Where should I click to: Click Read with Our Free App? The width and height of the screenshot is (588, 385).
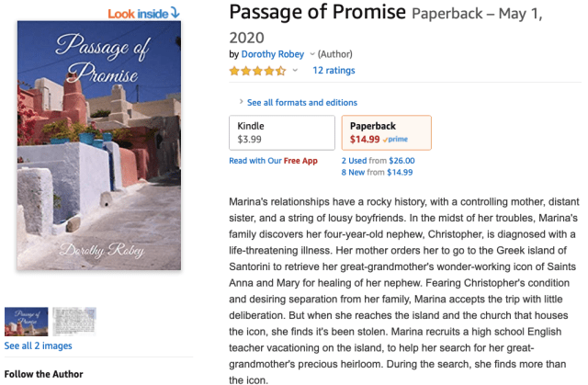(273, 161)
